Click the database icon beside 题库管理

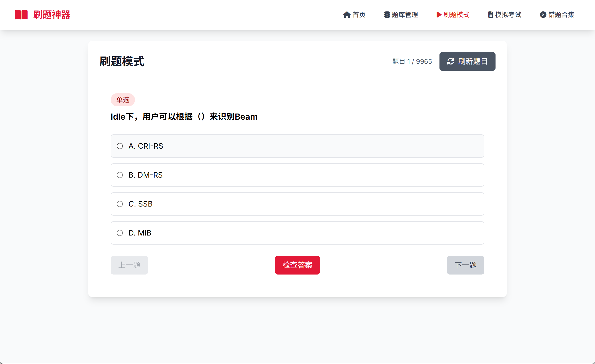pos(387,15)
